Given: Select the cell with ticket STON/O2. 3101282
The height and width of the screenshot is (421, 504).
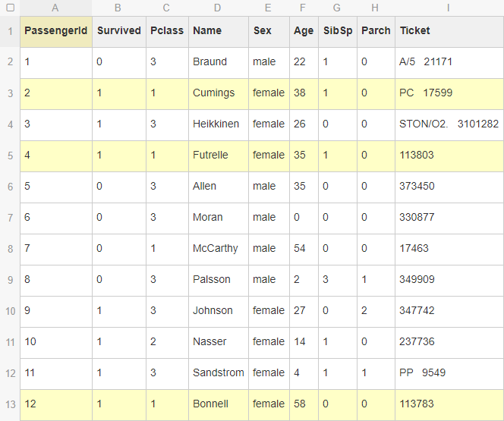Looking at the screenshot, I should pos(449,124).
